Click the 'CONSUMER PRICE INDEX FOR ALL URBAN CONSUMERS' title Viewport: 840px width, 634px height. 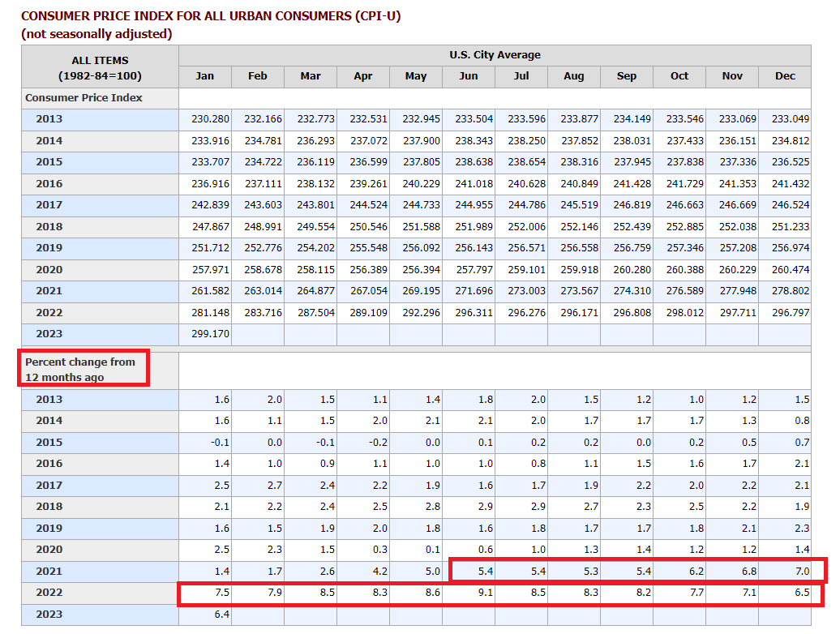(x=211, y=16)
